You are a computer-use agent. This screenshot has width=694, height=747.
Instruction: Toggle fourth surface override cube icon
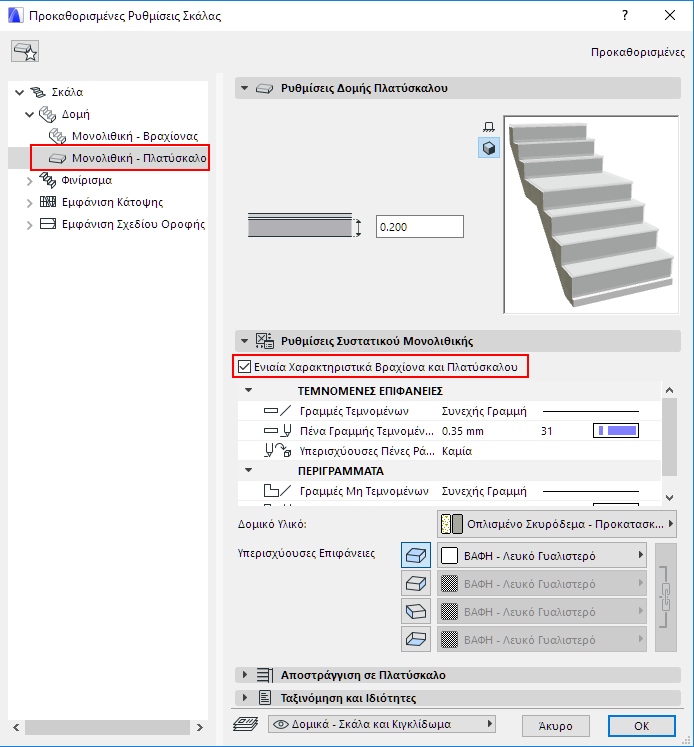pos(416,639)
